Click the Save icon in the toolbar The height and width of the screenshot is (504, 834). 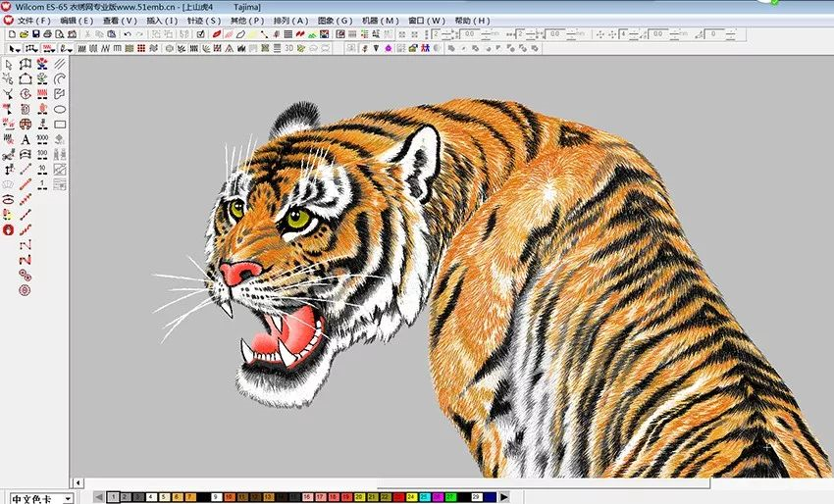(35, 34)
